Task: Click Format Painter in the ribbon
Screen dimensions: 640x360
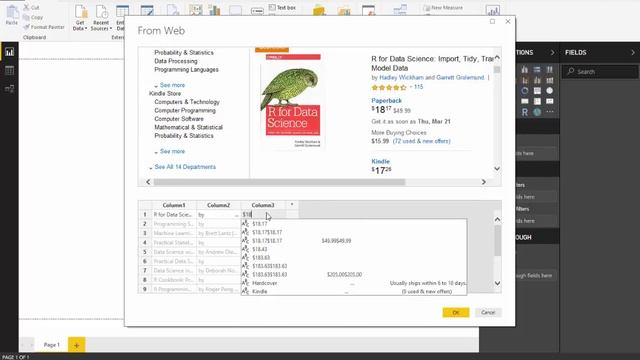Action: pyautogui.click(x=44, y=27)
